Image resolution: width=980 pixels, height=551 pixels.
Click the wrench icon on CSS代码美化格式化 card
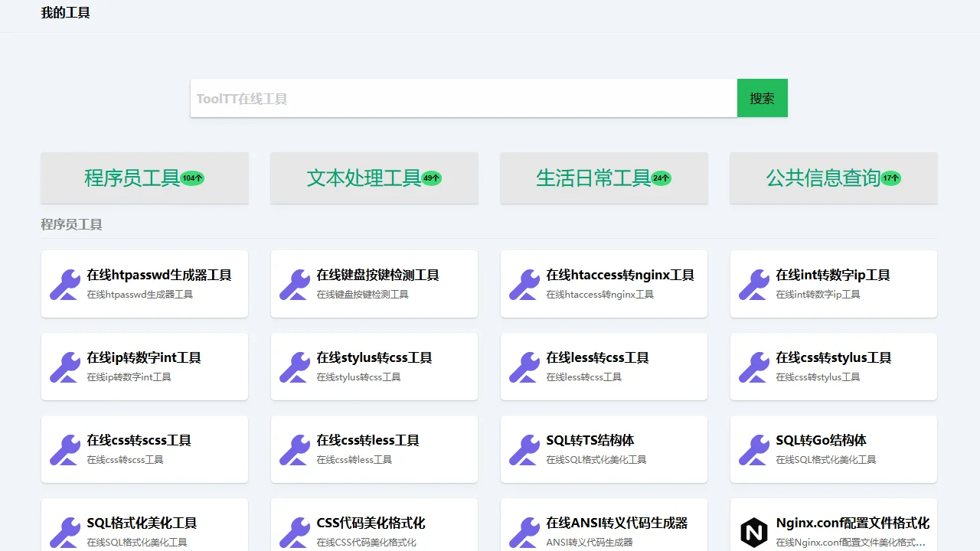point(294,532)
